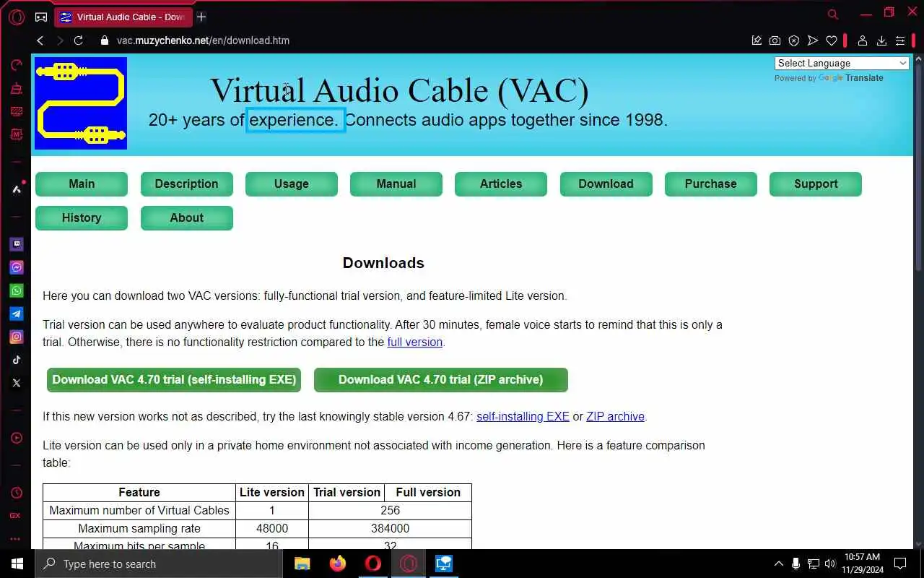Click 'Maximum sampling rate' table cell

pos(139,528)
